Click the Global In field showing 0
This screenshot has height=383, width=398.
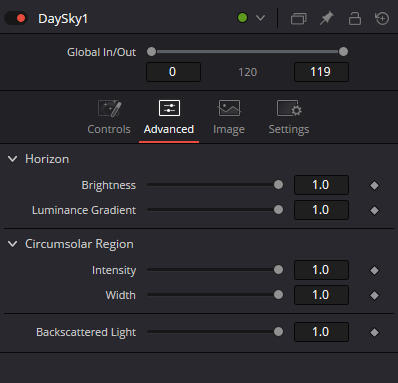pos(173,72)
